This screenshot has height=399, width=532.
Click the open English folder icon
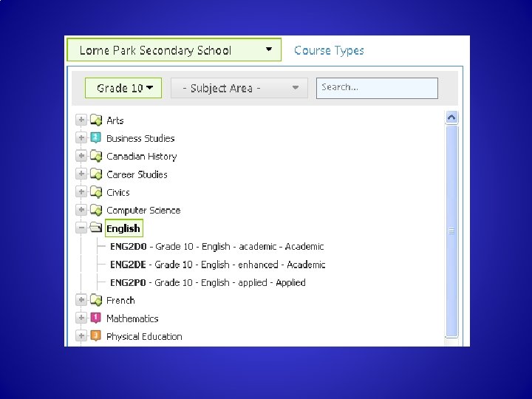click(96, 228)
